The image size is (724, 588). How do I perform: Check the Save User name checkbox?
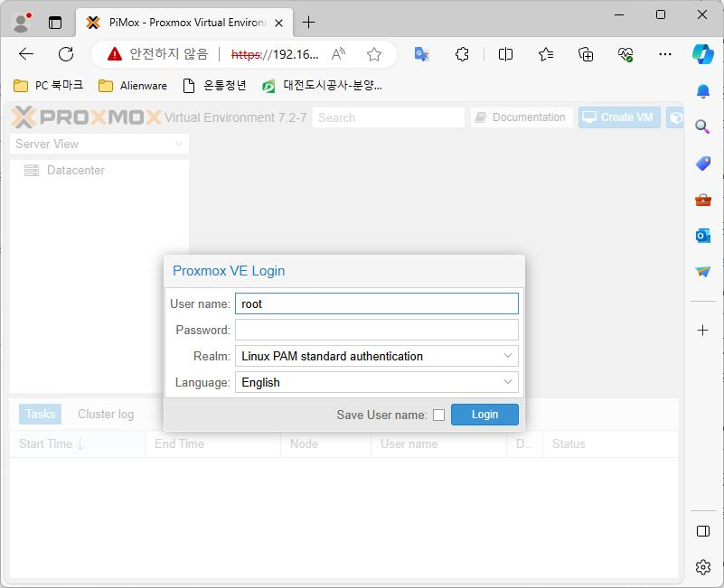(438, 415)
